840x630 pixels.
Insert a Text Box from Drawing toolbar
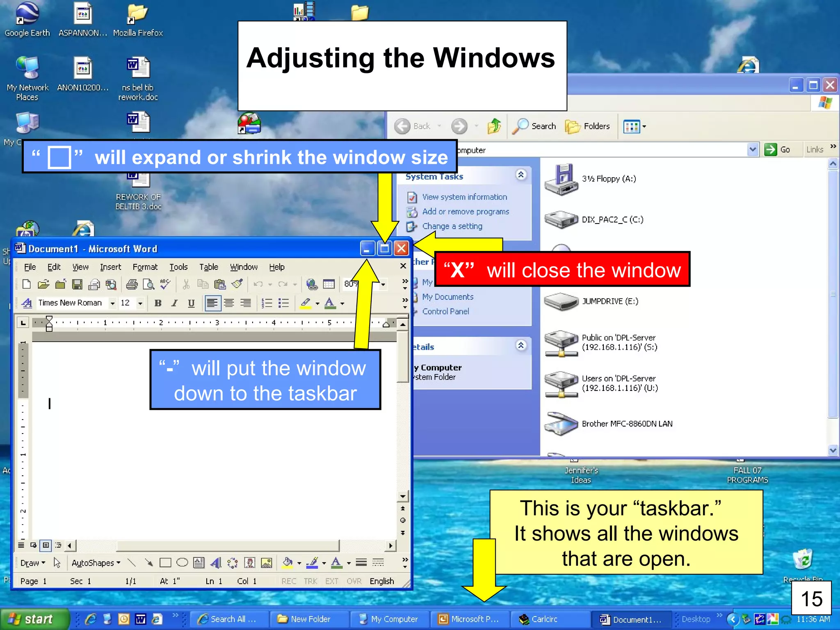pos(199,562)
